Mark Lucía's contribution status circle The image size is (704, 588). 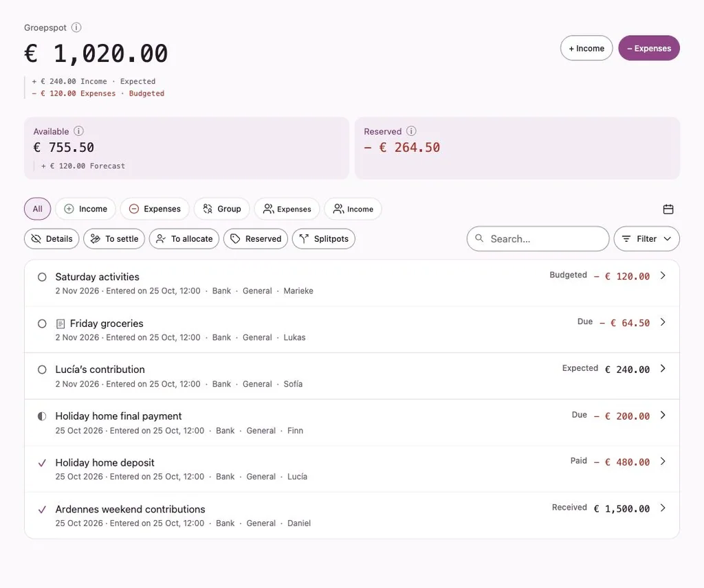point(42,370)
